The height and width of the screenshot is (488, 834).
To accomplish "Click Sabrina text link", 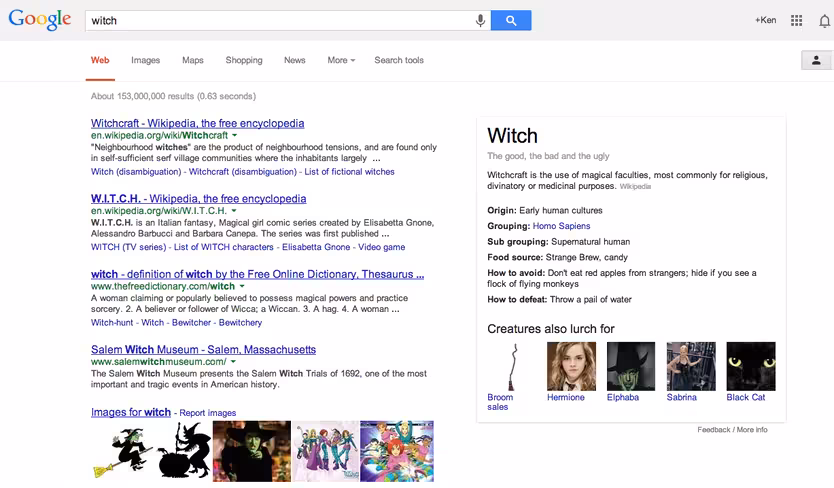I will click(681, 398).
